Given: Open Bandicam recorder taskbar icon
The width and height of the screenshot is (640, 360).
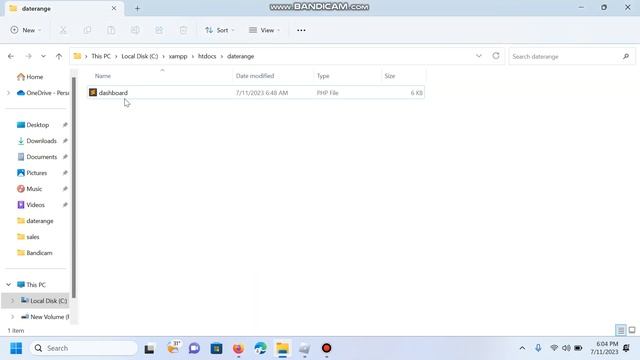Looking at the screenshot, I should (327, 348).
